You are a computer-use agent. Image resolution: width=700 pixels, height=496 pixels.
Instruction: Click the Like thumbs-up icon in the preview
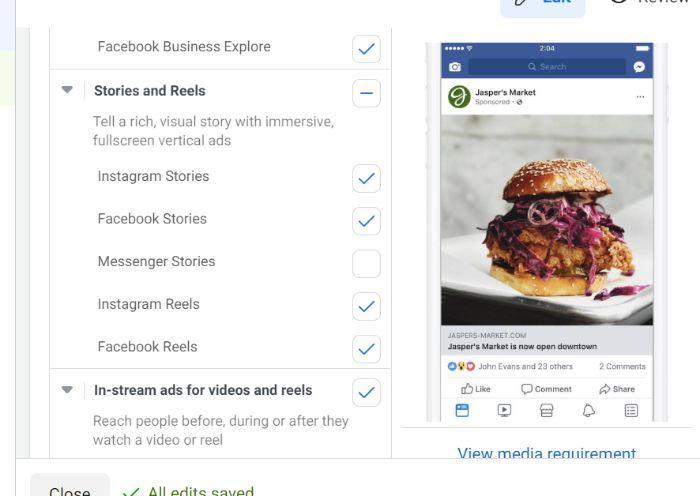point(467,389)
